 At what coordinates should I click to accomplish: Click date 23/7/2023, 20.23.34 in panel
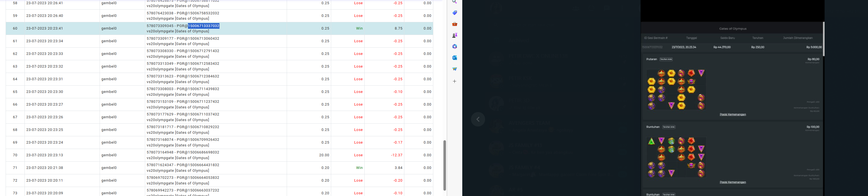tap(684, 47)
